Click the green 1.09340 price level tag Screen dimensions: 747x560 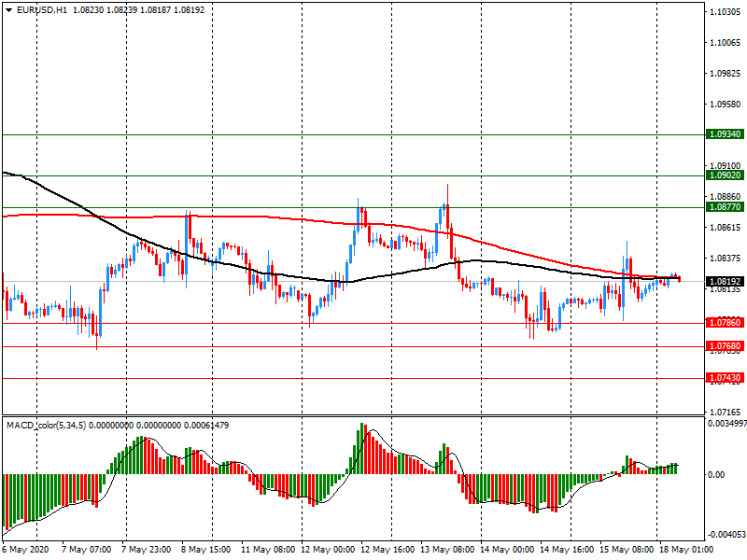[726, 134]
